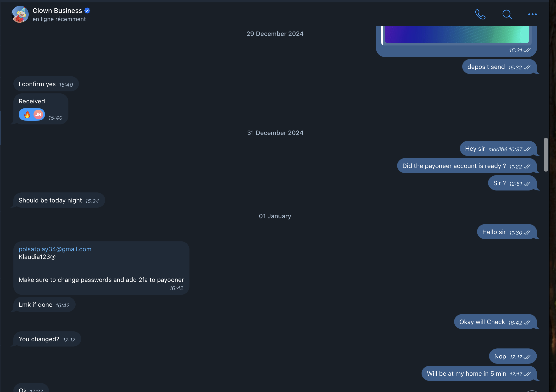Click the blue verified badge next to Clown Business
This screenshot has height=392, width=556.
pos(87,11)
